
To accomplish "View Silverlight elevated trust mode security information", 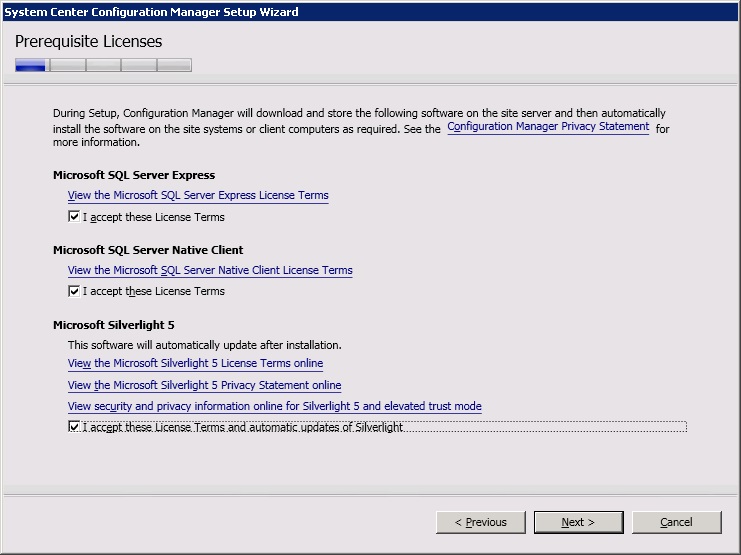I will click(x=274, y=406).
